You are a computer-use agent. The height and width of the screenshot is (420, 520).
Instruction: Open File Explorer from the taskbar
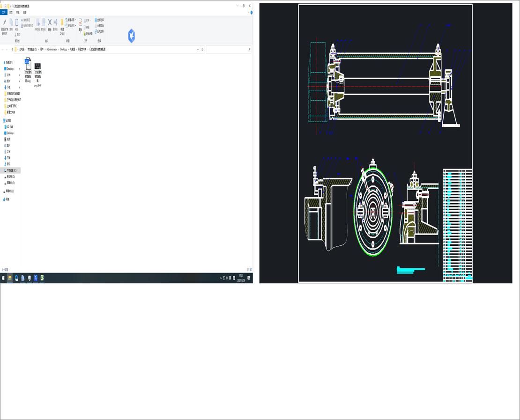click(10, 278)
